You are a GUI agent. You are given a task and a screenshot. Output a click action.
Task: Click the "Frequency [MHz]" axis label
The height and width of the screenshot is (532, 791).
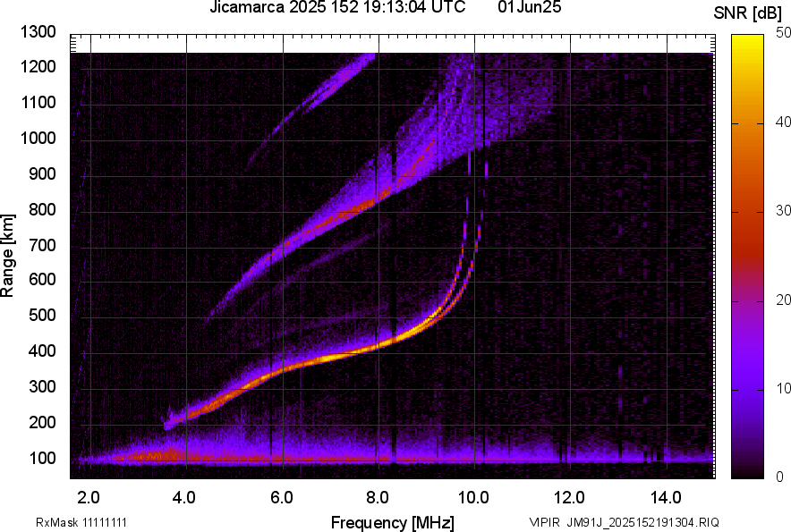[x=393, y=522]
